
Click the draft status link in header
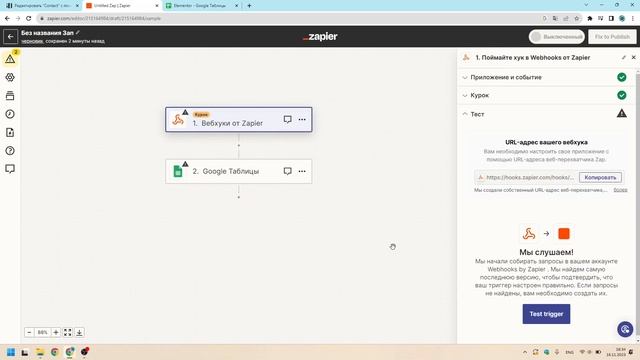coord(32,41)
